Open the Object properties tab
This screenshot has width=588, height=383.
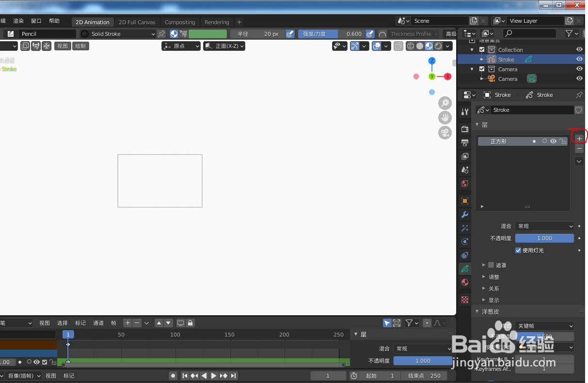click(x=465, y=201)
